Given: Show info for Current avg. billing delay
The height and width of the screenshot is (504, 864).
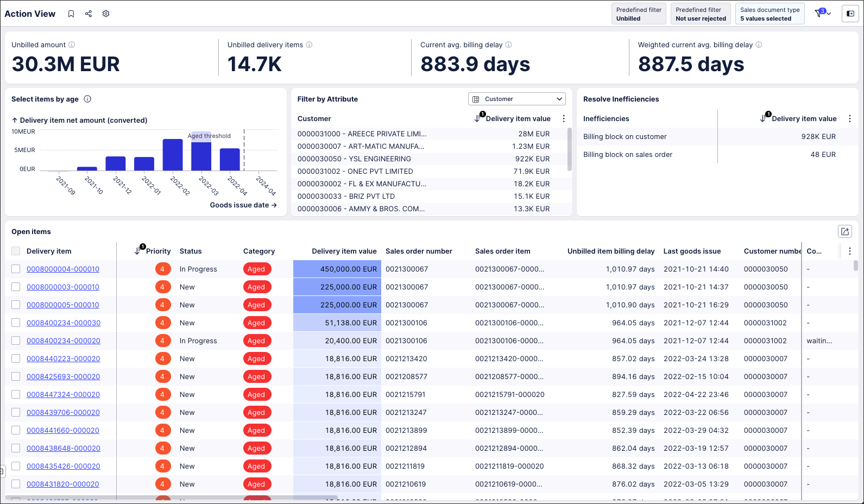Looking at the screenshot, I should click(508, 45).
